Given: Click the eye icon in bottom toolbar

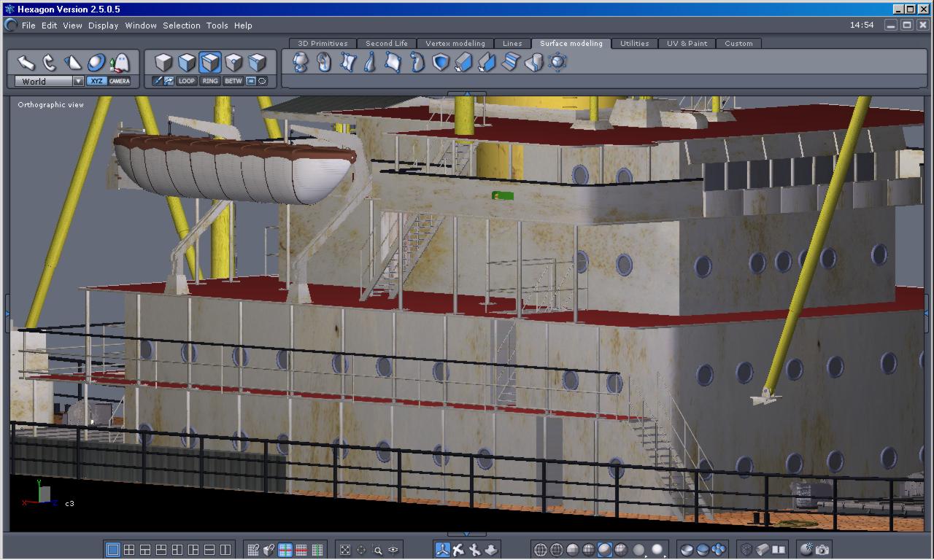Looking at the screenshot, I should [x=393, y=550].
